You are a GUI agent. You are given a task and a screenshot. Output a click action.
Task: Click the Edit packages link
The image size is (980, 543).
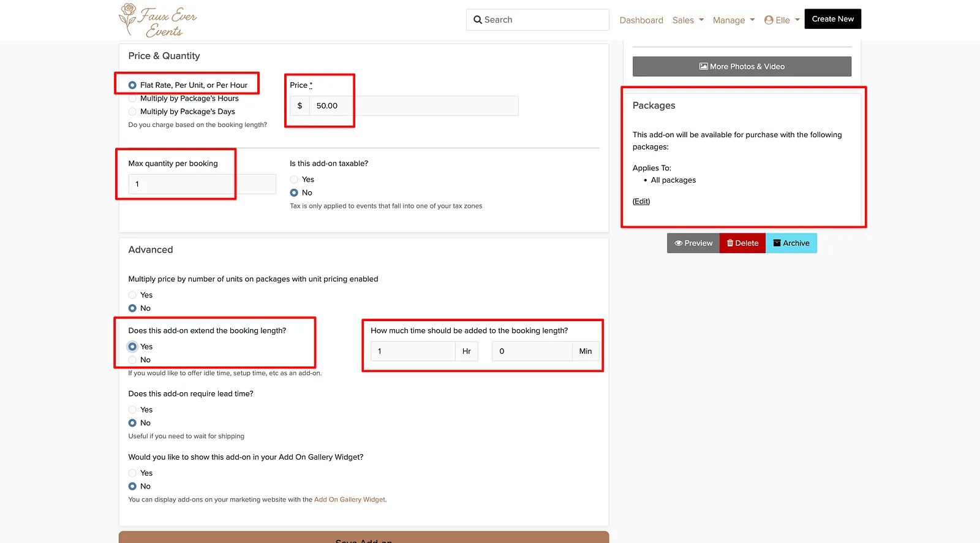(641, 201)
